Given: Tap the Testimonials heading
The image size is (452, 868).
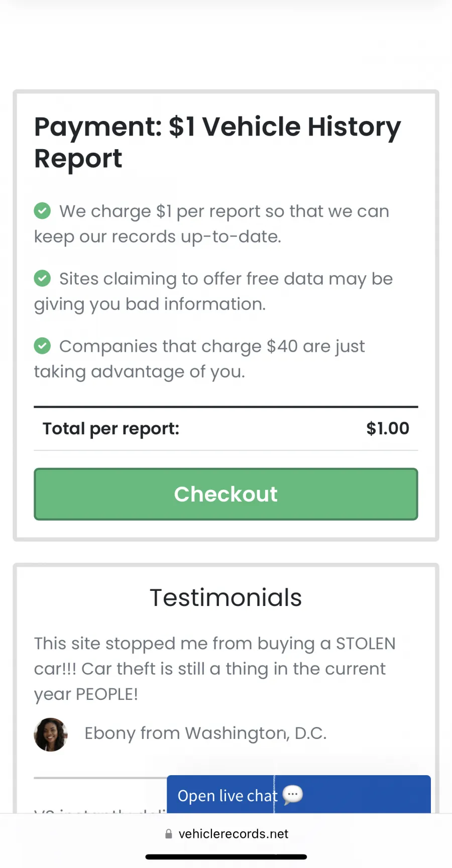Looking at the screenshot, I should (226, 597).
